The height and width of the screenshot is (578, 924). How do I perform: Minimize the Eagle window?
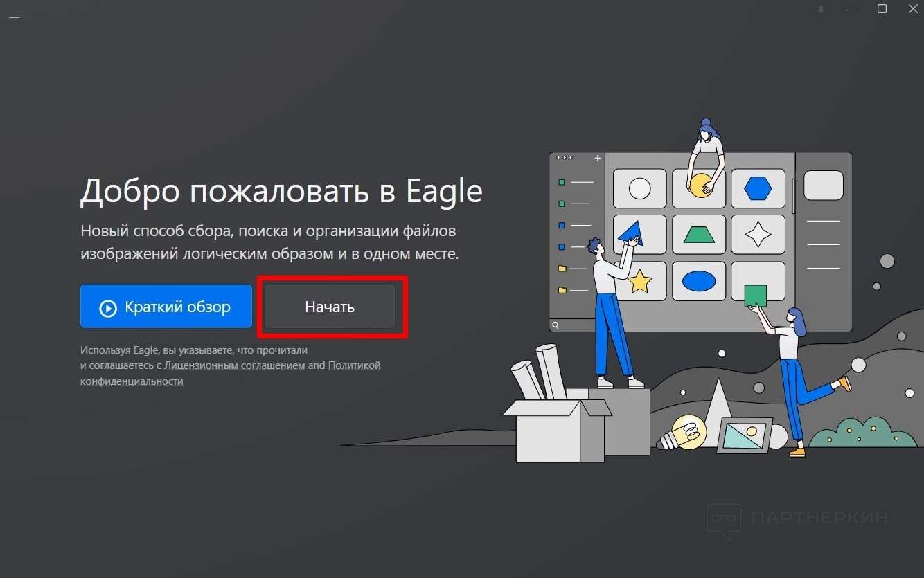pyautogui.click(x=851, y=9)
